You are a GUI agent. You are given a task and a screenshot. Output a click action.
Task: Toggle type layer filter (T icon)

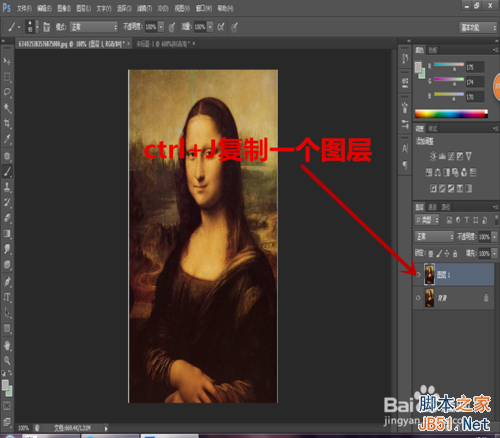(x=467, y=220)
